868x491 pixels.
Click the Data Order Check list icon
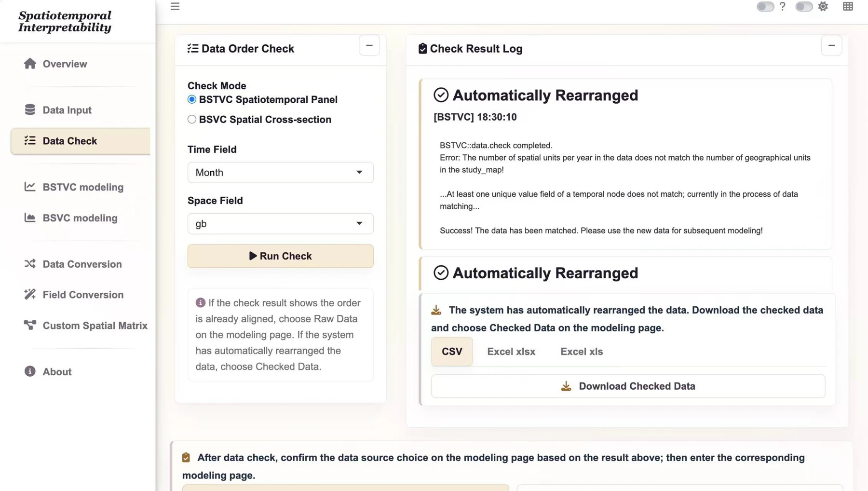tap(193, 48)
